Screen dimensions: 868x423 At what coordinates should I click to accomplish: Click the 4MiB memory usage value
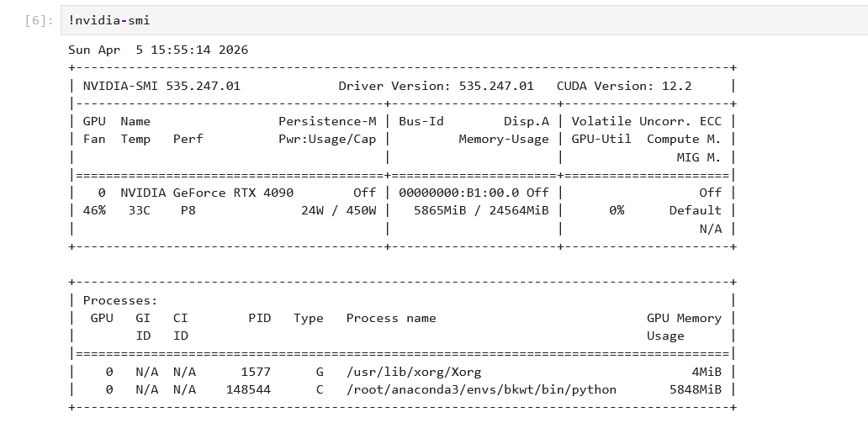(x=707, y=372)
